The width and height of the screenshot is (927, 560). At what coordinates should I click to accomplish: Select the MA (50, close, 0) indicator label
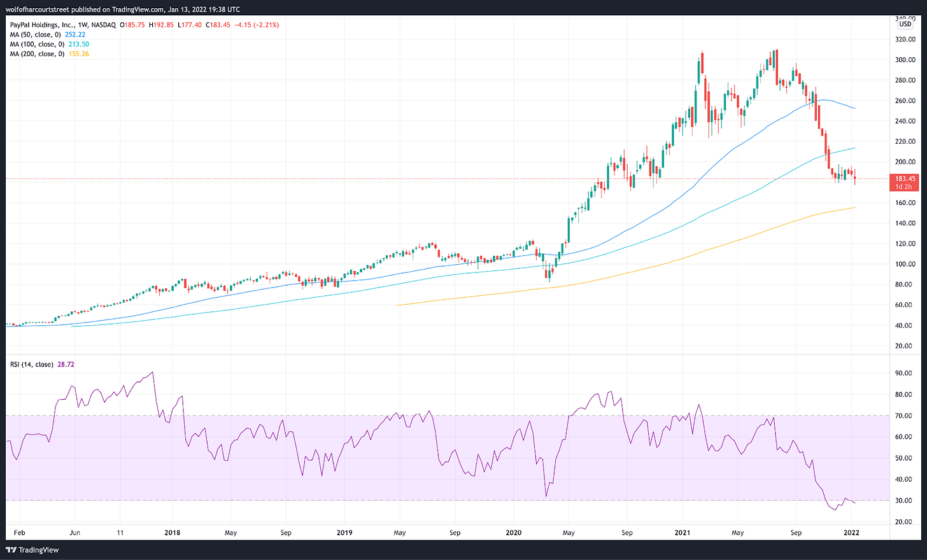coord(36,34)
